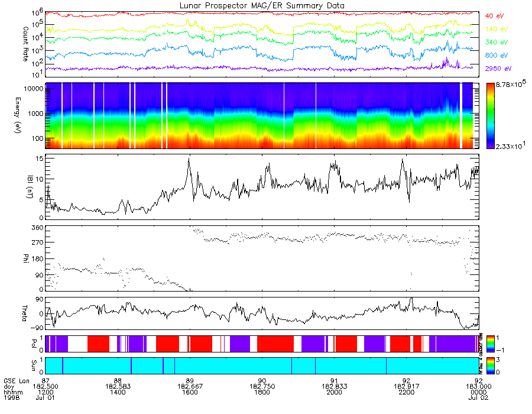Click the 'Sun' axis label
The height and width of the screenshot is (414, 532).
click(x=33, y=365)
